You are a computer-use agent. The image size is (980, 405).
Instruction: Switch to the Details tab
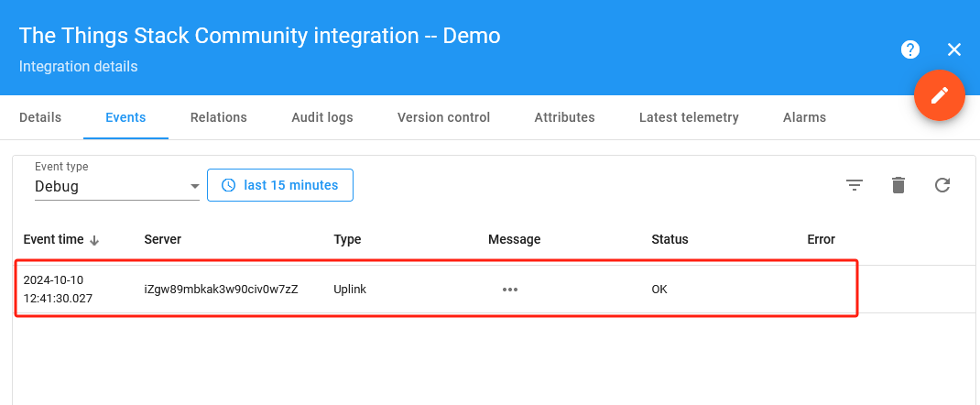click(40, 117)
